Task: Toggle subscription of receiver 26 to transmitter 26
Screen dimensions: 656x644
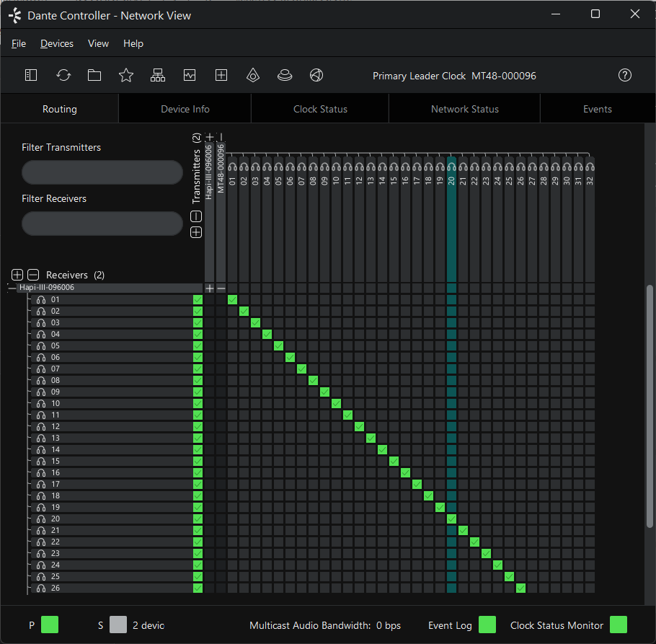Action: point(520,588)
